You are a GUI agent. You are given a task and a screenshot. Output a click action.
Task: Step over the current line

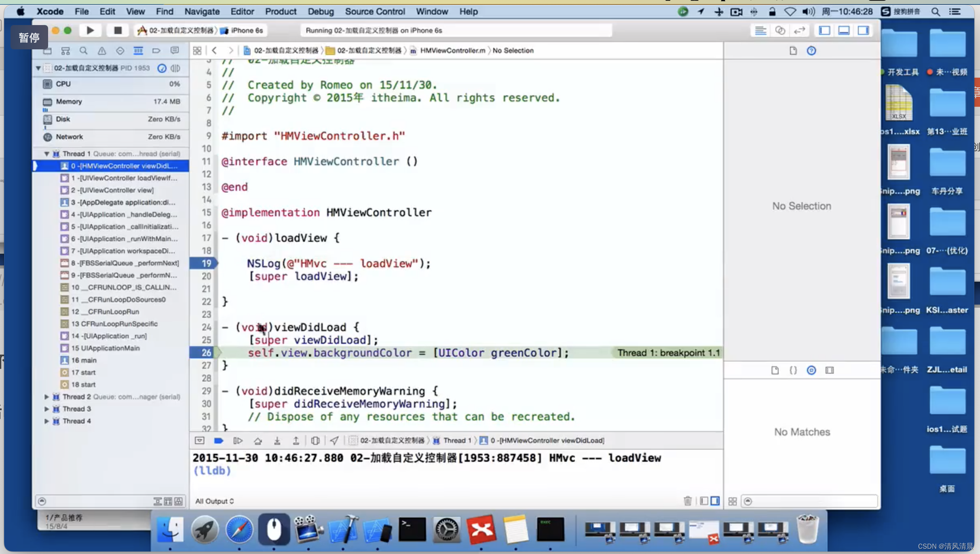coord(258,440)
